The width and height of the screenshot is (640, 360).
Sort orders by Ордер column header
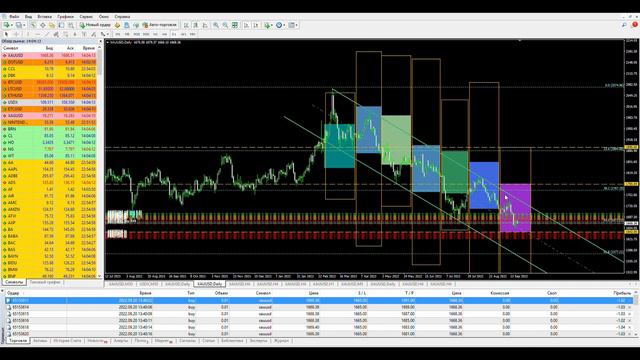13,293
